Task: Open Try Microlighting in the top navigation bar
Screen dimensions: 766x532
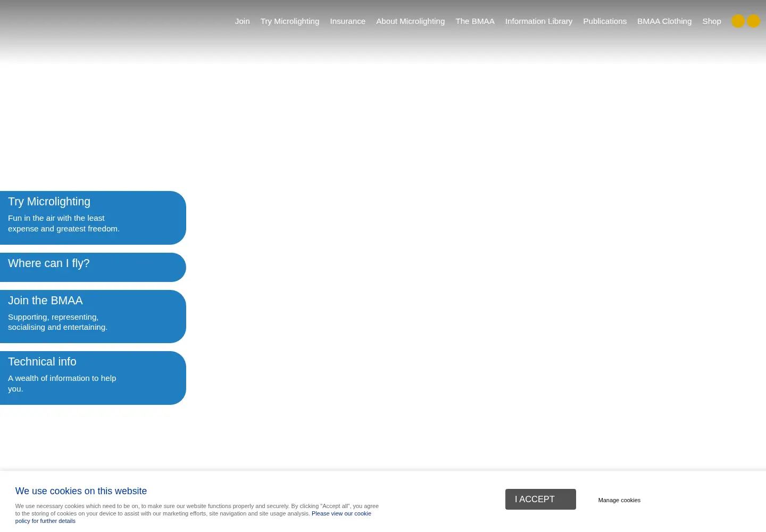Action: coord(290,21)
